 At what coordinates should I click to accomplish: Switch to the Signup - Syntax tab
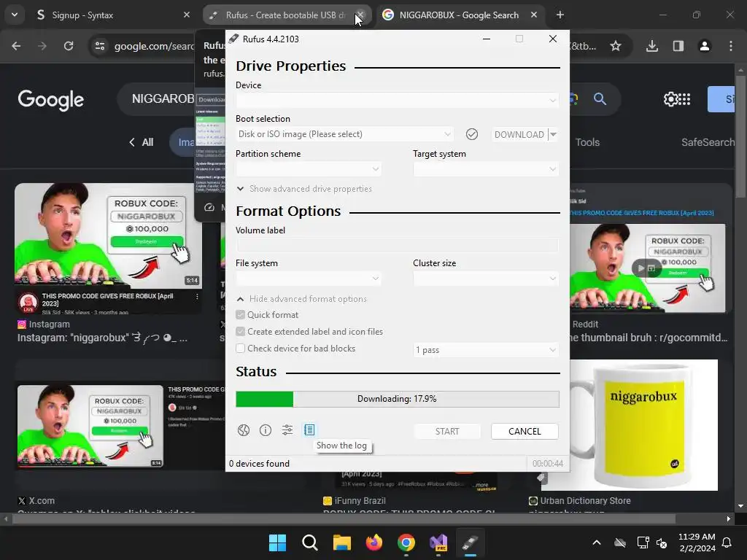[109, 15]
